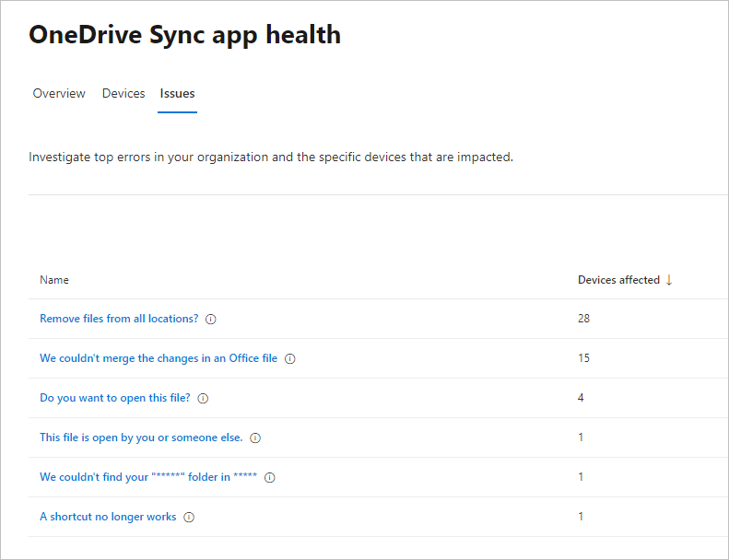
Task: Open A shortcut no longer works issue
Action: [109, 517]
